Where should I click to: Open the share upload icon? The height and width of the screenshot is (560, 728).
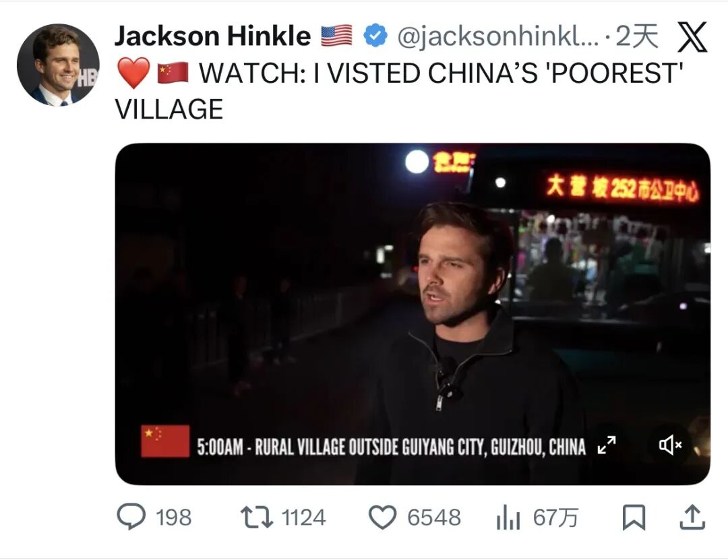click(692, 518)
